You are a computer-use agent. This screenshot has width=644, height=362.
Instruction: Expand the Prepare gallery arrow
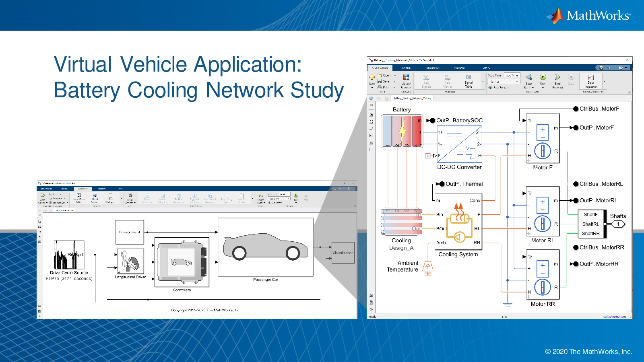(483, 81)
